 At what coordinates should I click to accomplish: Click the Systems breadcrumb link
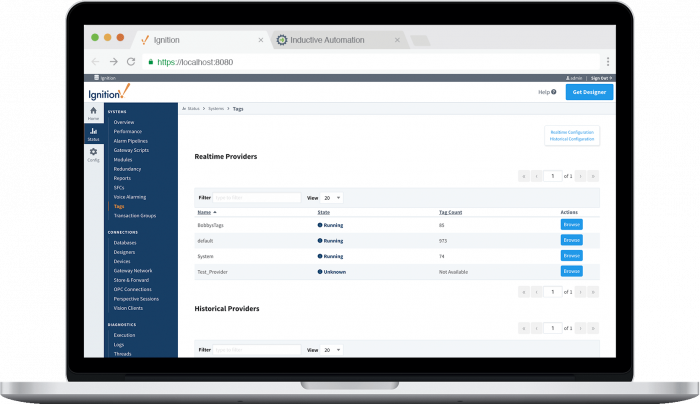click(x=216, y=108)
